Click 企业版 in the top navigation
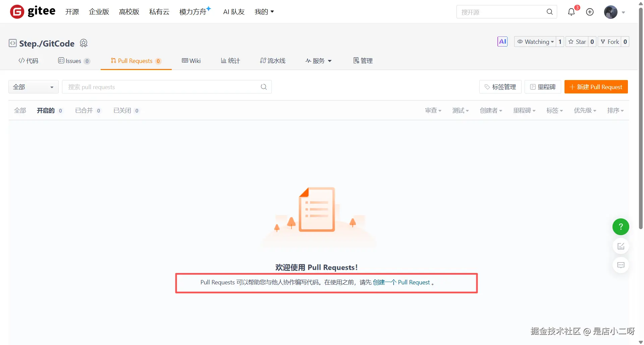Viewport: 644px width, 345px height. [99, 12]
